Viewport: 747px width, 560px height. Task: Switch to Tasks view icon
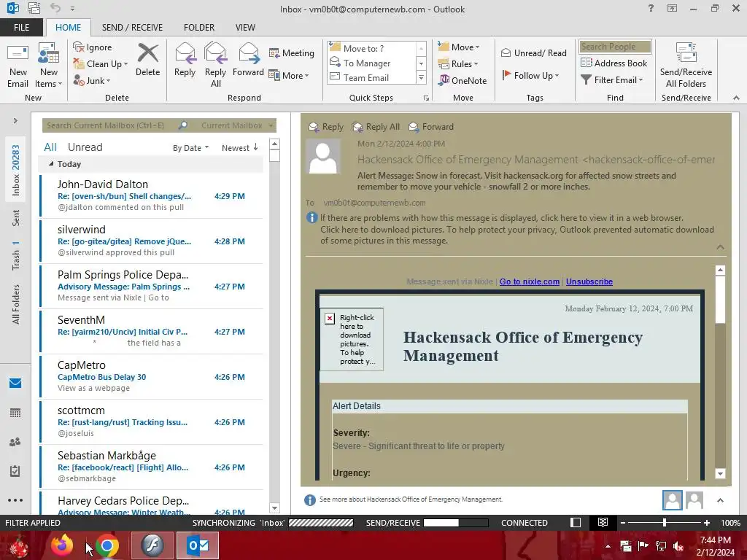click(15, 471)
